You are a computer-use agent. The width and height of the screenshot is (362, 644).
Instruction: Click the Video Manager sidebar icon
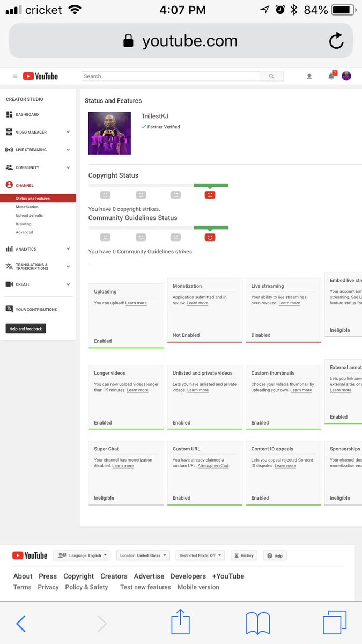tap(9, 132)
